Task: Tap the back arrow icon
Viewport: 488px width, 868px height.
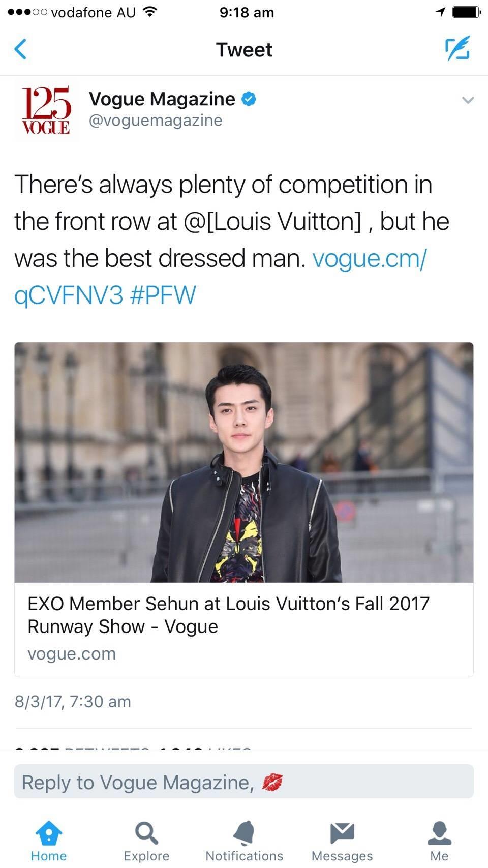Action: (20, 49)
